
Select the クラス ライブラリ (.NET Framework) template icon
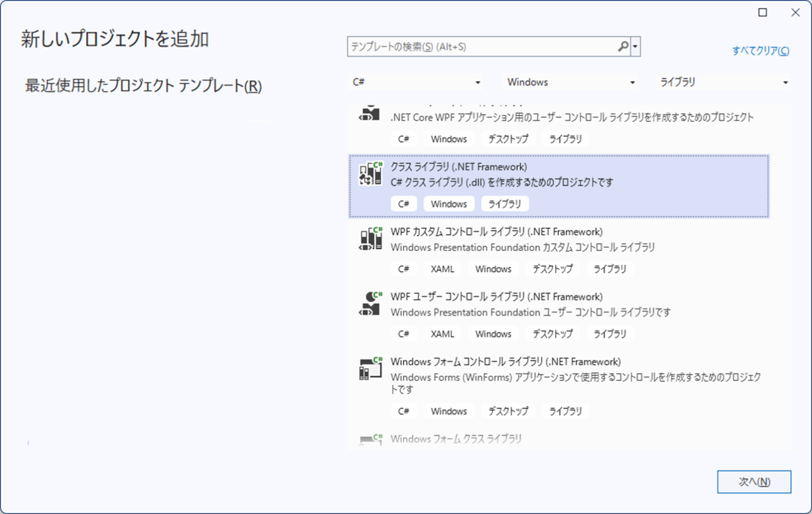(x=371, y=173)
